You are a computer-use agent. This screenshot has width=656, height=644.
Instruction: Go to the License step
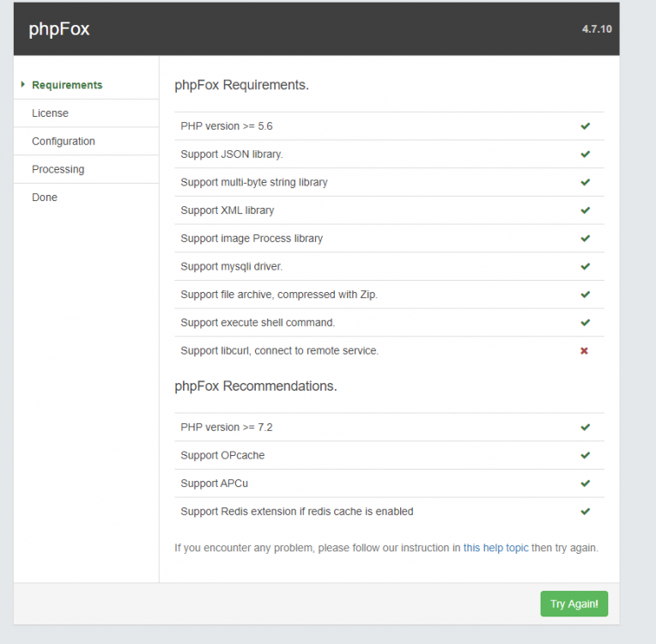(x=50, y=113)
